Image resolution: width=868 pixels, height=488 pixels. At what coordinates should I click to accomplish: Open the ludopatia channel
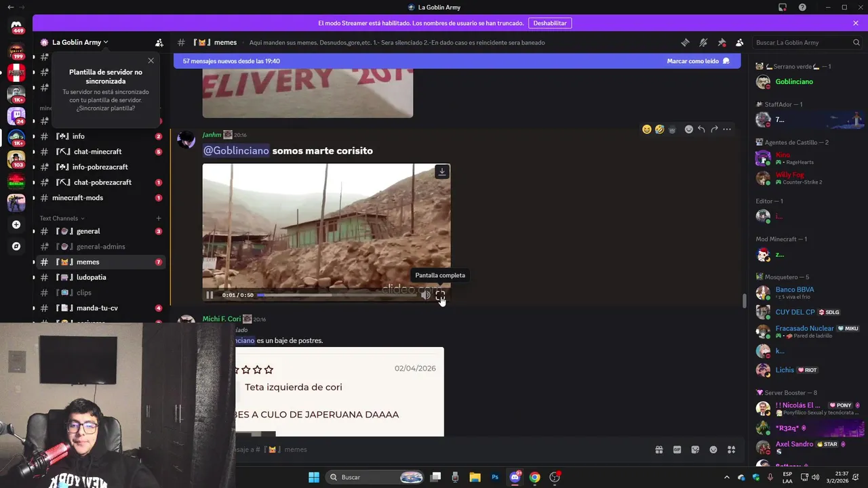[100, 277]
